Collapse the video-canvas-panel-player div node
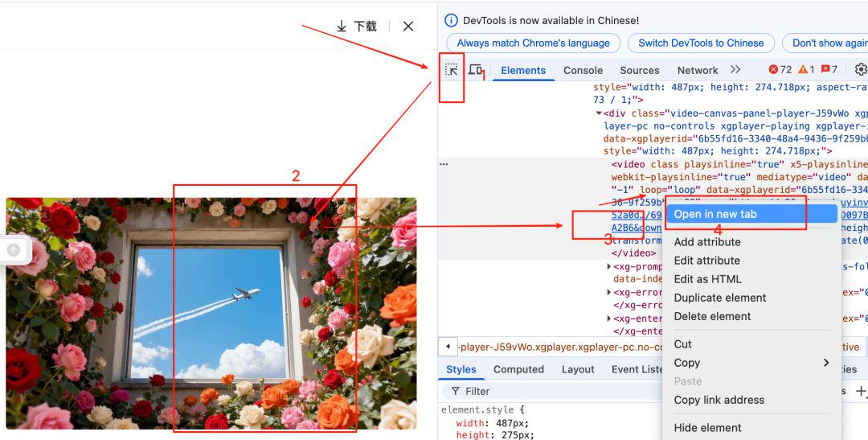 tap(599, 113)
